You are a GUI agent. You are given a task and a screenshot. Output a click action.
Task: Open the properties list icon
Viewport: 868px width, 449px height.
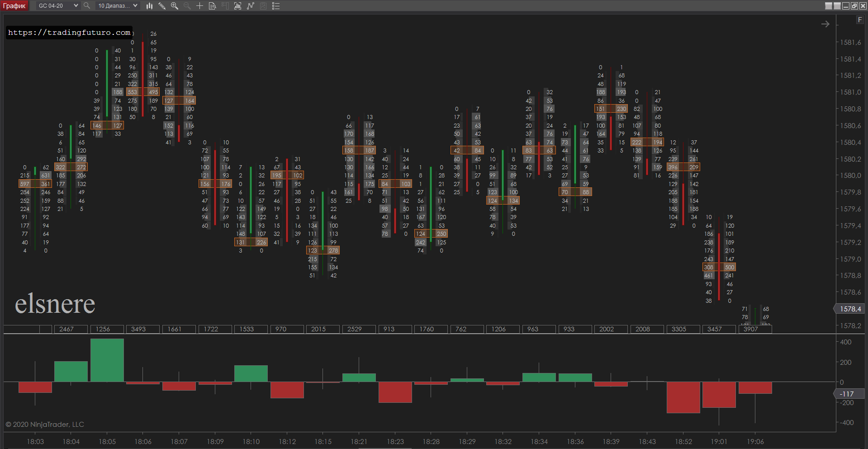click(276, 6)
